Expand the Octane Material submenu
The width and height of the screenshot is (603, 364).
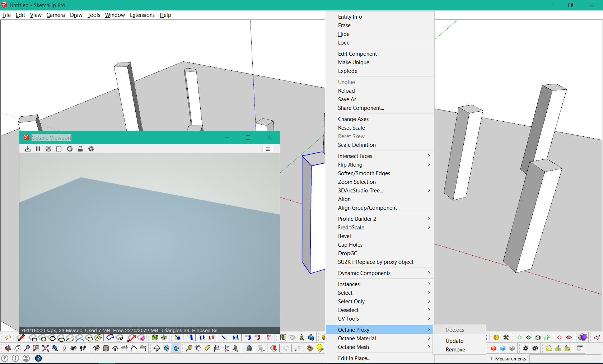point(380,339)
